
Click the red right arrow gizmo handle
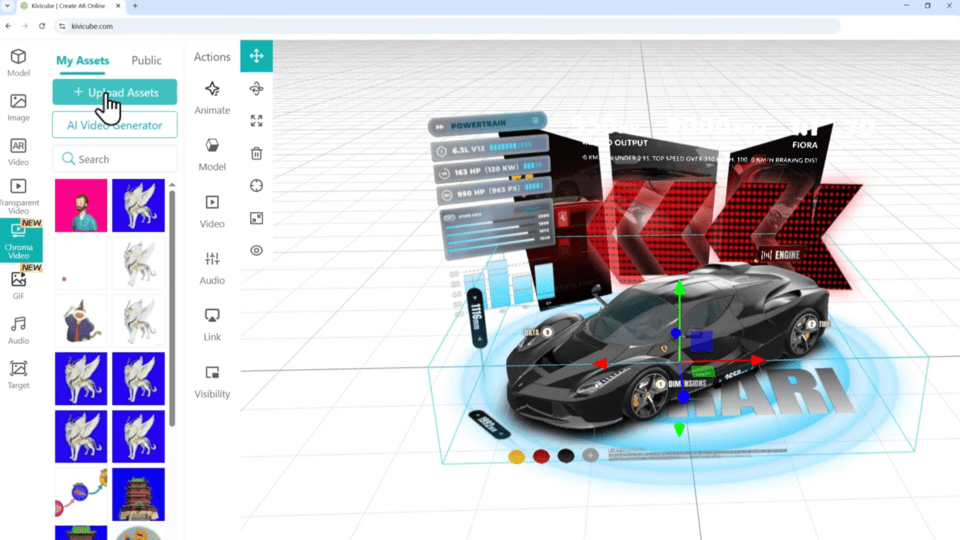[x=757, y=361]
